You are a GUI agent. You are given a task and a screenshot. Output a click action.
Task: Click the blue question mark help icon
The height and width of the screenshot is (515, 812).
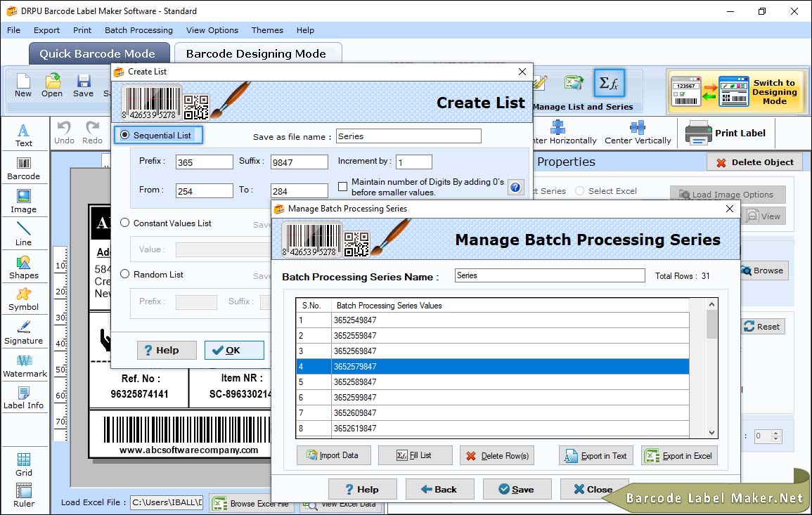515,188
